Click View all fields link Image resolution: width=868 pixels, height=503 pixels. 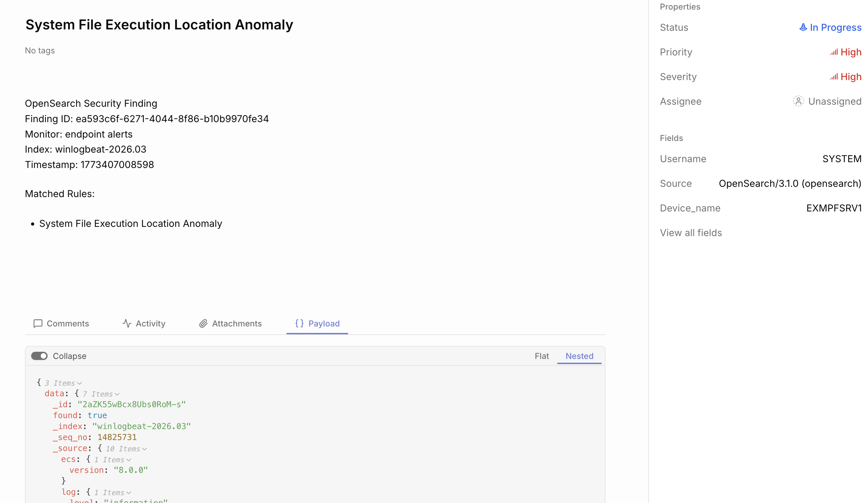[691, 233]
